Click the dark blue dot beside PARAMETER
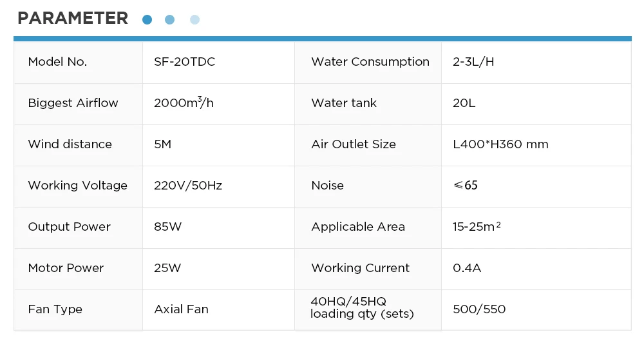The height and width of the screenshot is (350, 644). point(147,19)
